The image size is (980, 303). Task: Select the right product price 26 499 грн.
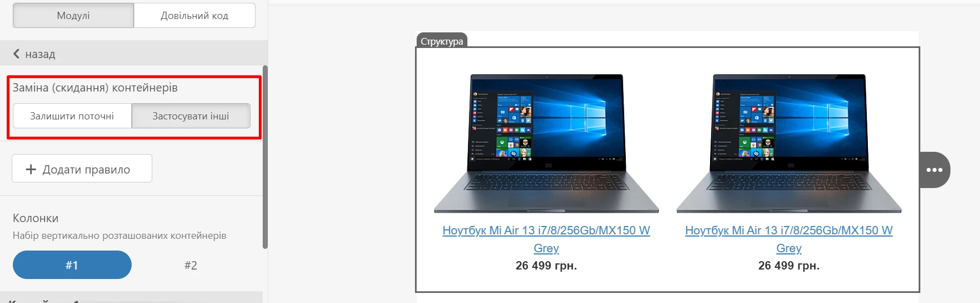coord(789,266)
